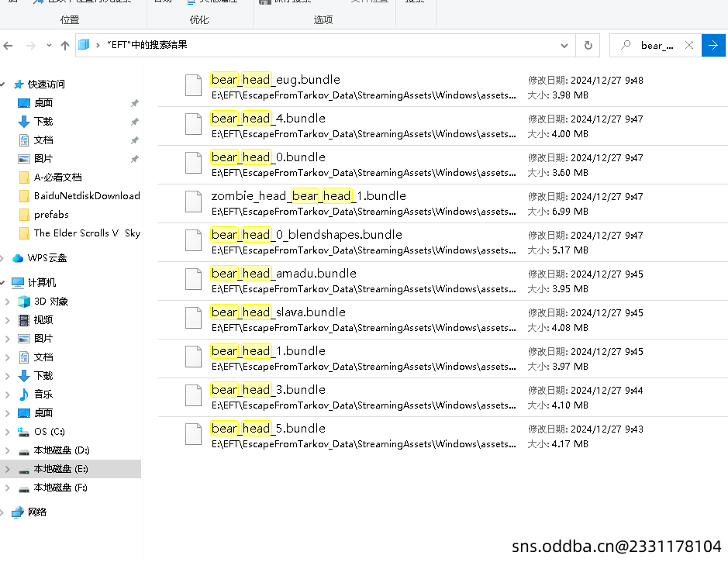Open the 3D 对象 folder
Screen dimensions: 728x562
pos(51,302)
